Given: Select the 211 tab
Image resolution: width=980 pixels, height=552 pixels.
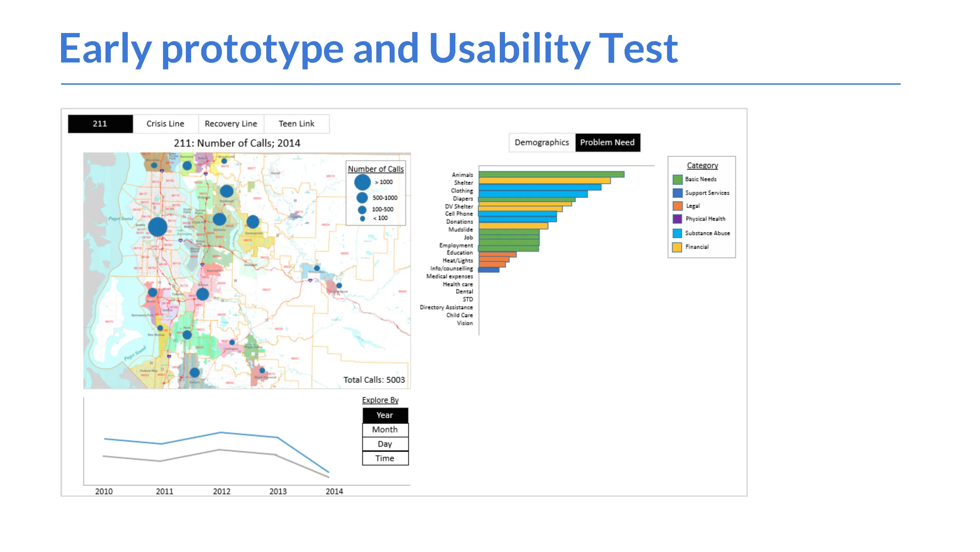Looking at the screenshot, I should click(100, 124).
